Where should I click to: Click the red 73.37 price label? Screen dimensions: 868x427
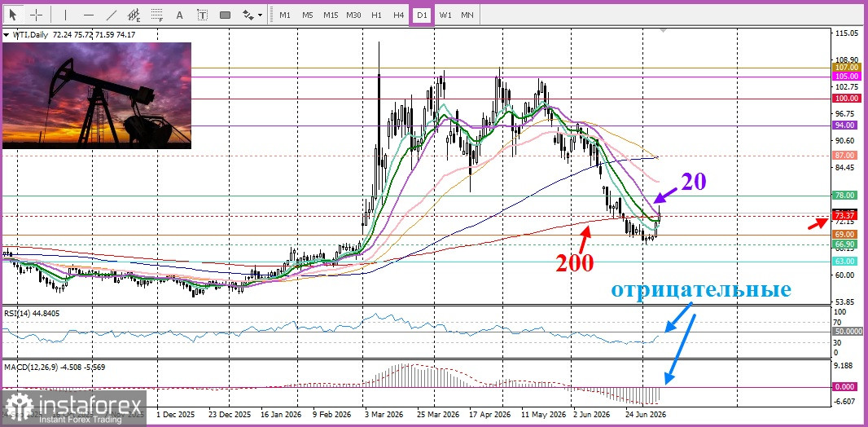click(845, 215)
